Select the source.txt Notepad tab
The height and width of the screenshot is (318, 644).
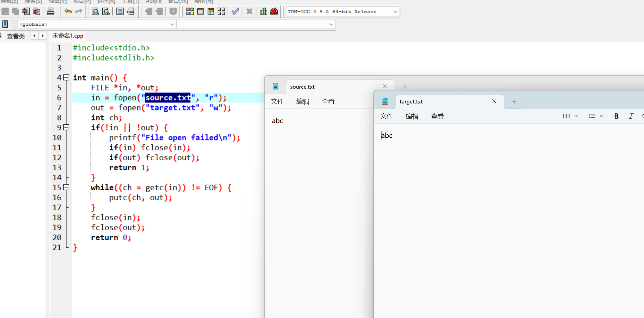pyautogui.click(x=340, y=87)
